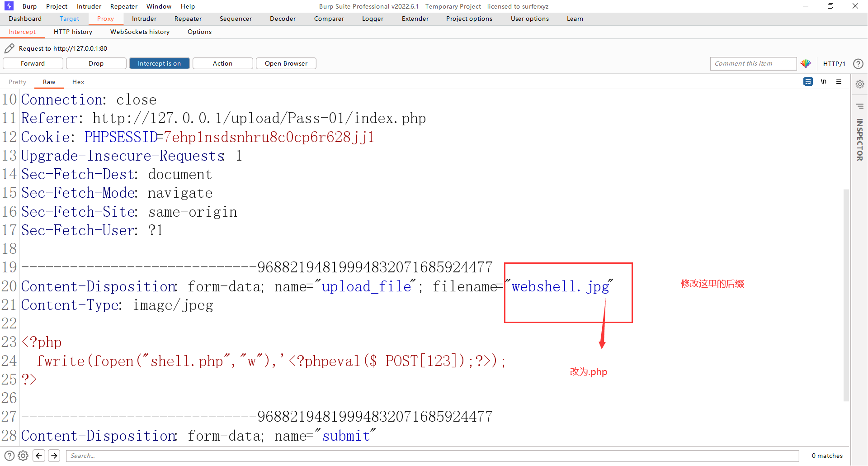Image resolution: width=868 pixels, height=466 pixels.
Task: Open the Logger tab
Action: coord(373,19)
